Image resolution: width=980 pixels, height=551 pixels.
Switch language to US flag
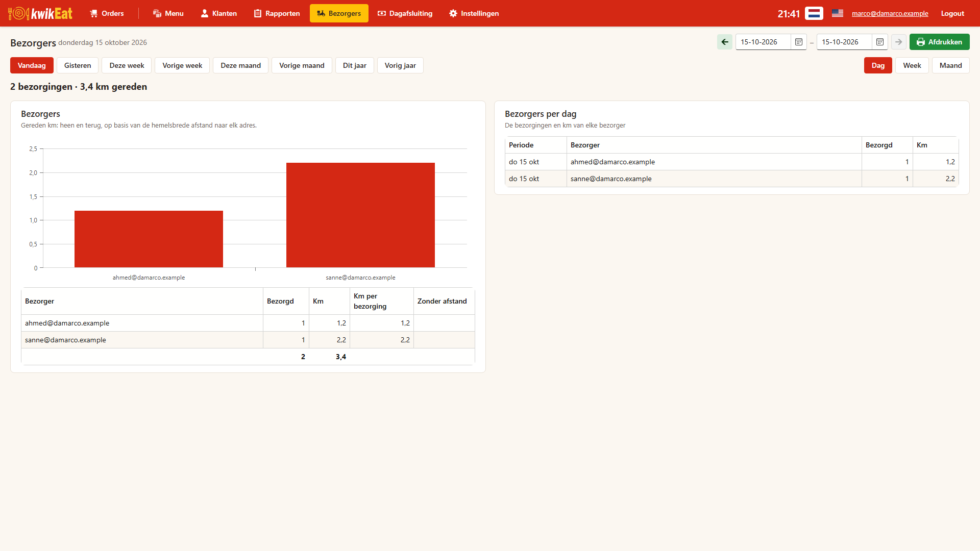[838, 13]
